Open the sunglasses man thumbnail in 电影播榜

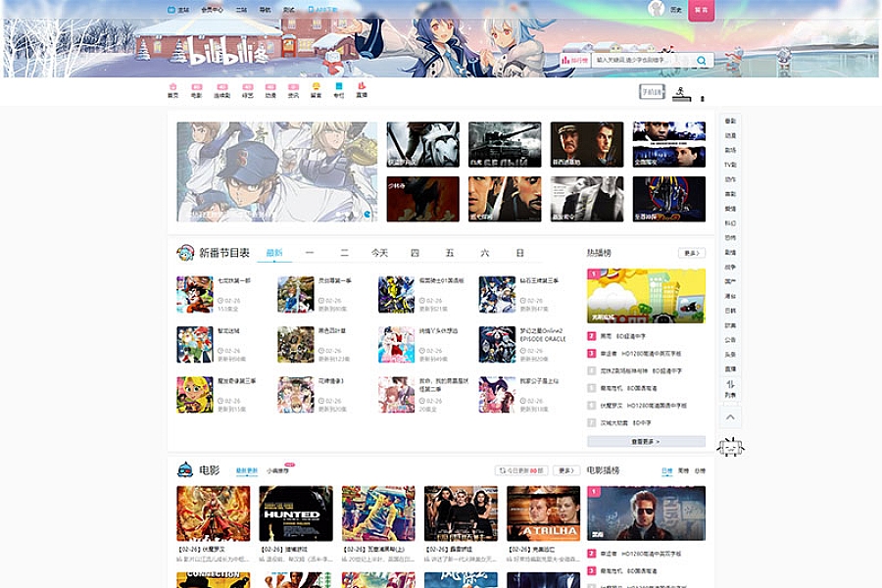(646, 514)
